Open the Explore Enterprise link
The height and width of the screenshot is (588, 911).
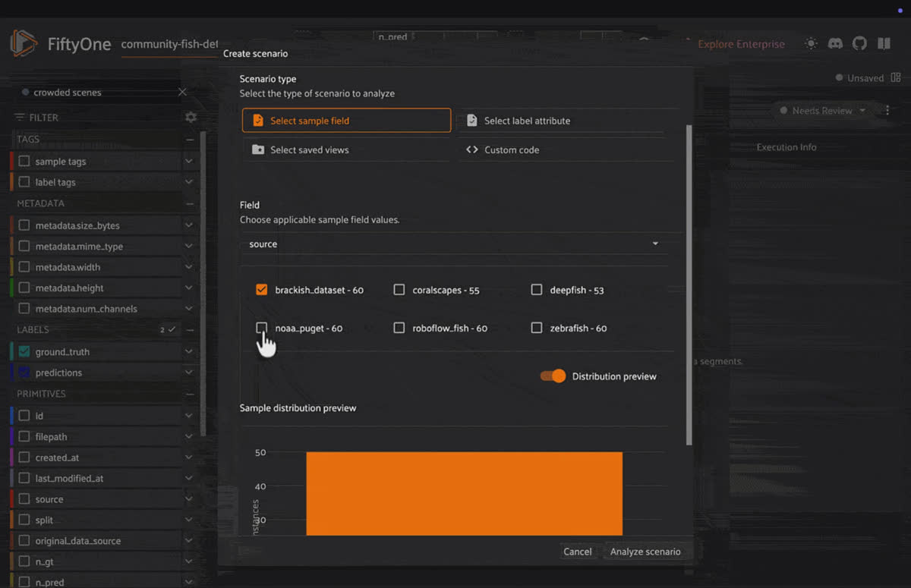click(741, 44)
